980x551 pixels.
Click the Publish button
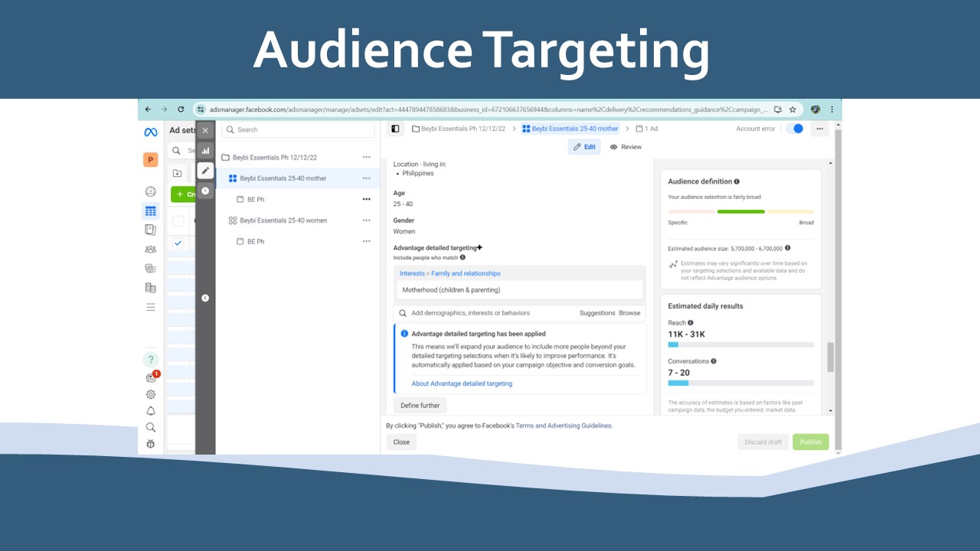pyautogui.click(x=811, y=442)
